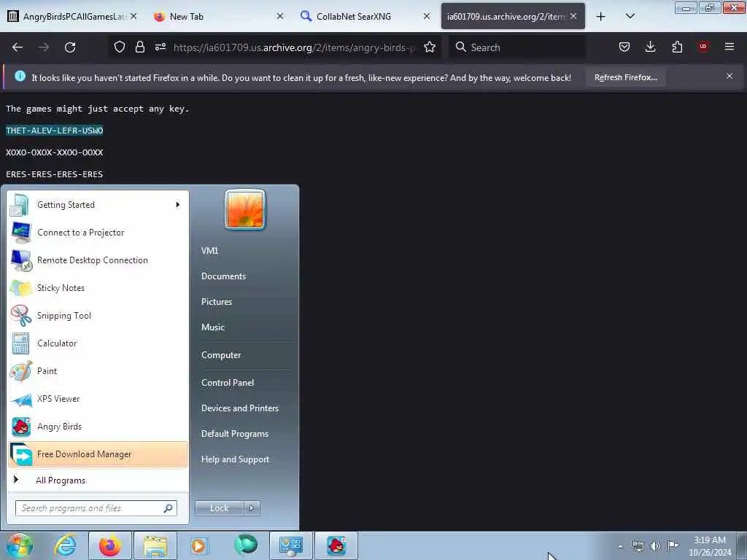747x560 pixels.
Task: Click the Angry Birds taskbar icon
Action: 336,545
